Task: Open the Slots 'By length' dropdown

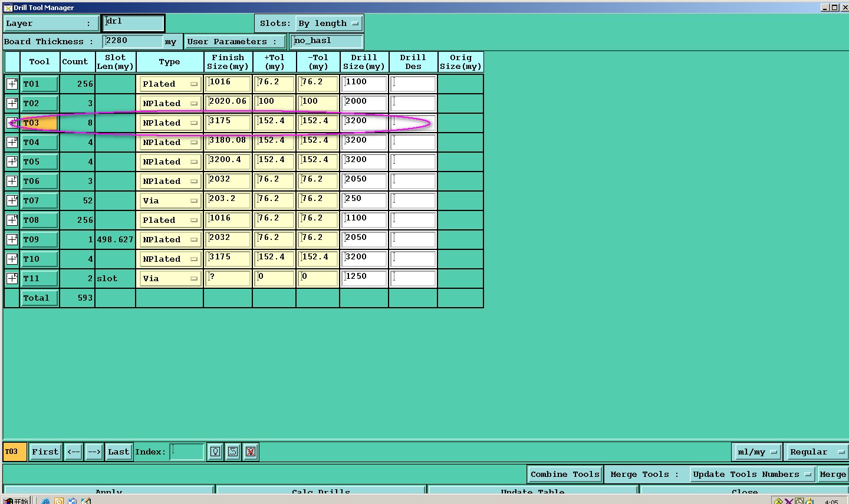Action: [x=328, y=24]
